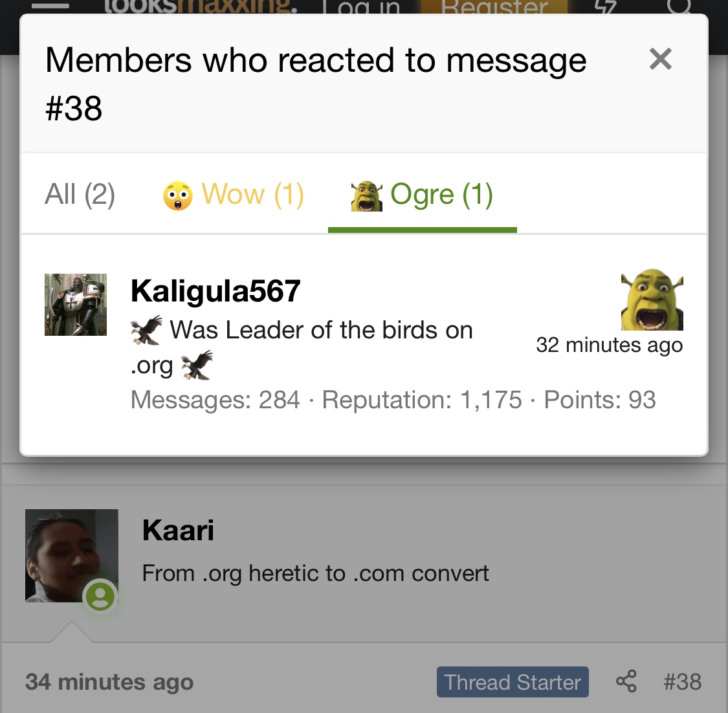Image resolution: width=728 pixels, height=713 pixels.
Task: Click the '32 minutes ago' reaction time
Action: (609, 345)
